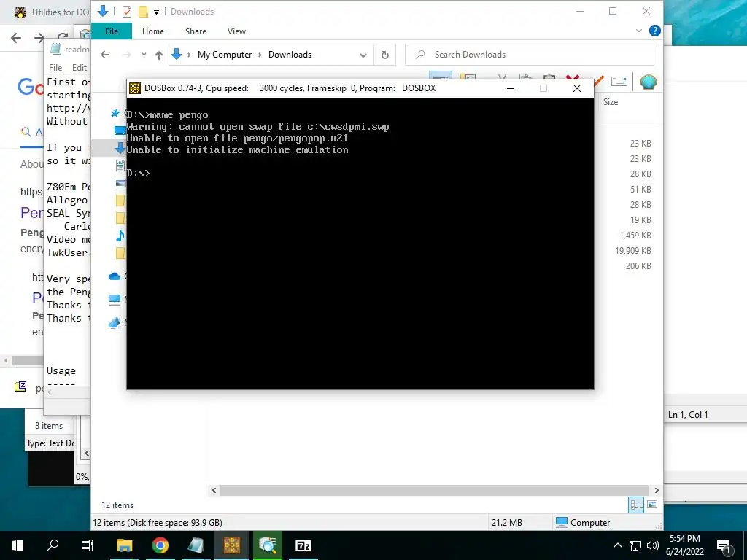Show hidden system tray icons
The width and height of the screenshot is (747, 560).
(617, 545)
